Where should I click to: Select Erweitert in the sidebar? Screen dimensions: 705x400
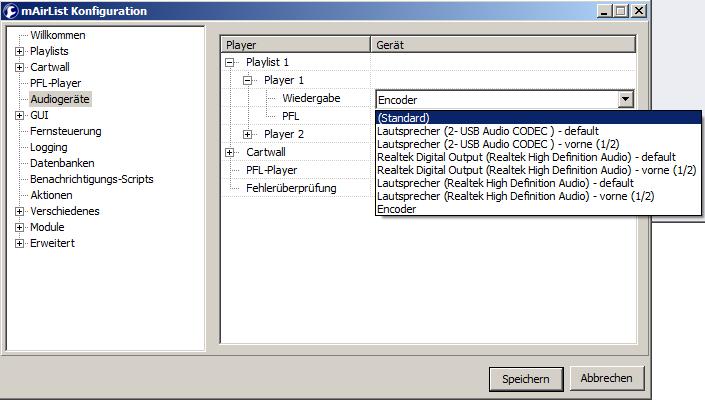click(52, 244)
